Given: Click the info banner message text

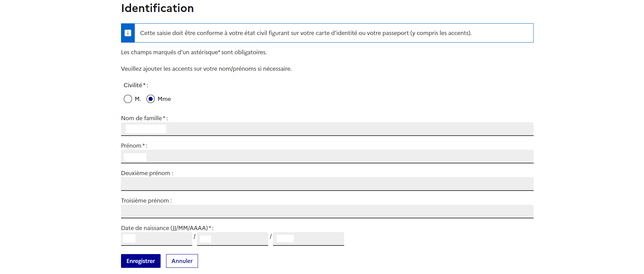Looking at the screenshot, I should [x=305, y=33].
